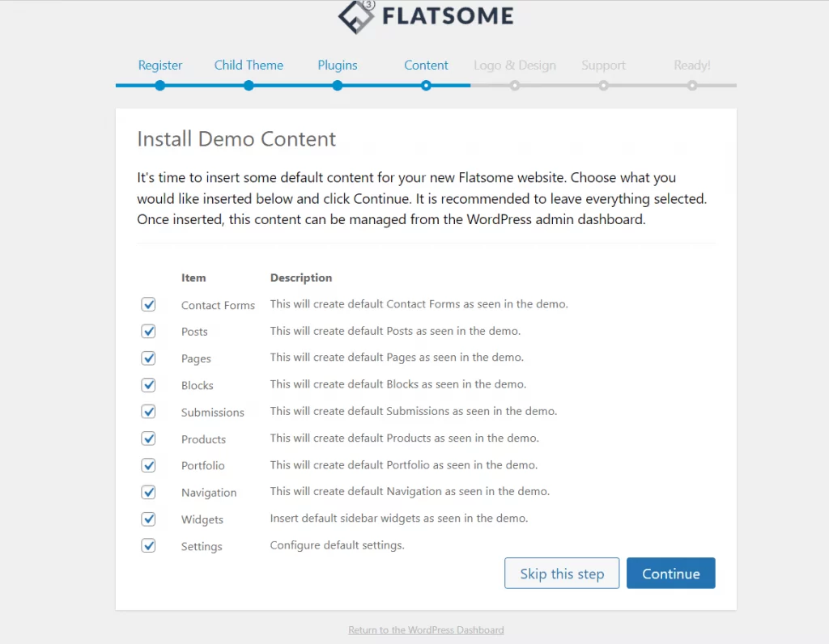Select the Register step label

[x=159, y=65]
